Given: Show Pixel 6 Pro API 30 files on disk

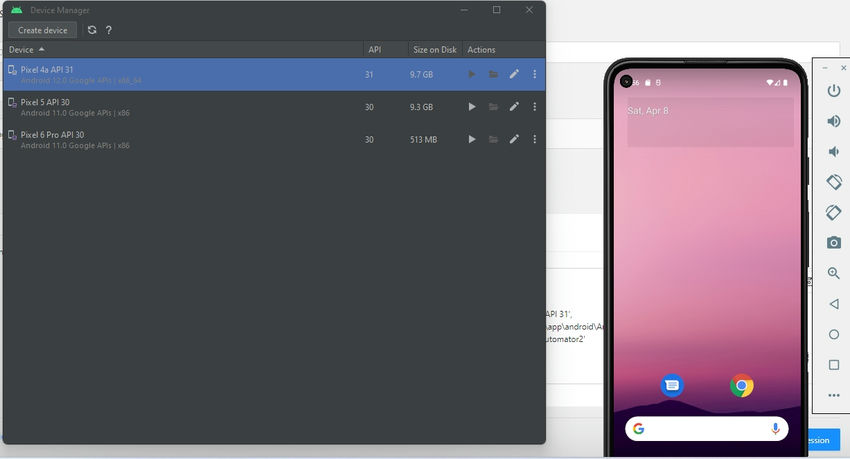Looking at the screenshot, I should click(x=493, y=139).
